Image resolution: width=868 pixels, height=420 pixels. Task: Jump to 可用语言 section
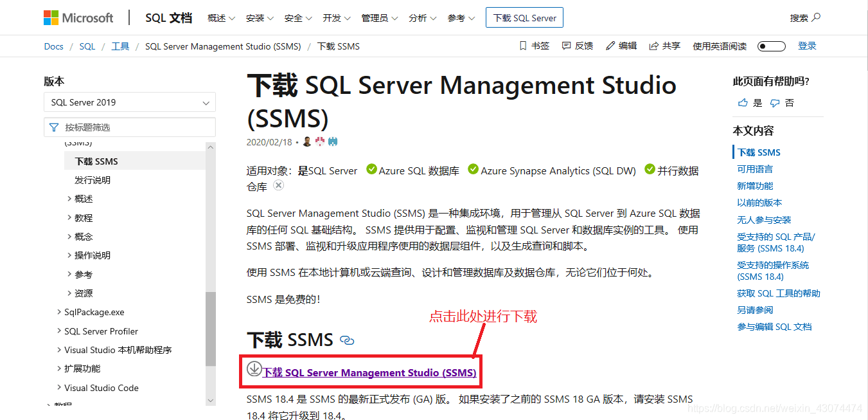pyautogui.click(x=755, y=169)
